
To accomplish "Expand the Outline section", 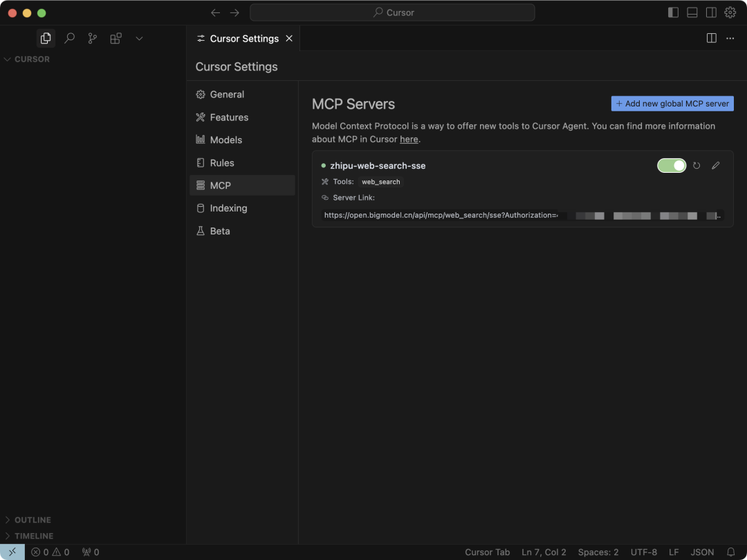I will click(x=33, y=520).
